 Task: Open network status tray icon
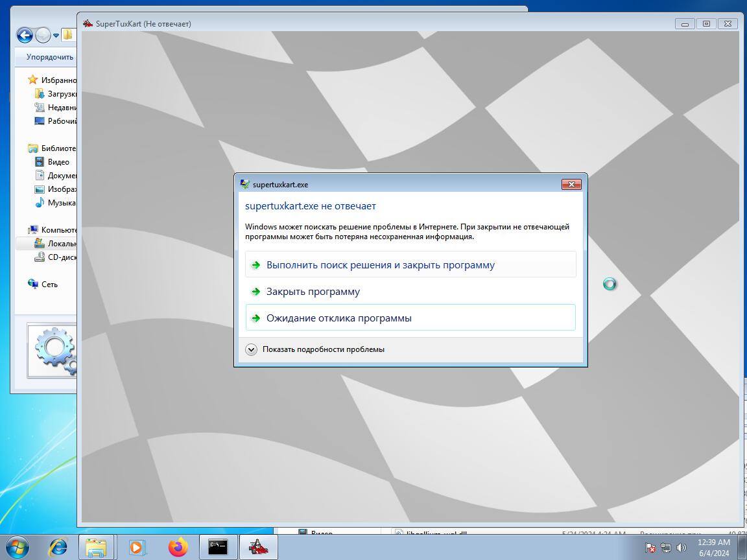665,548
